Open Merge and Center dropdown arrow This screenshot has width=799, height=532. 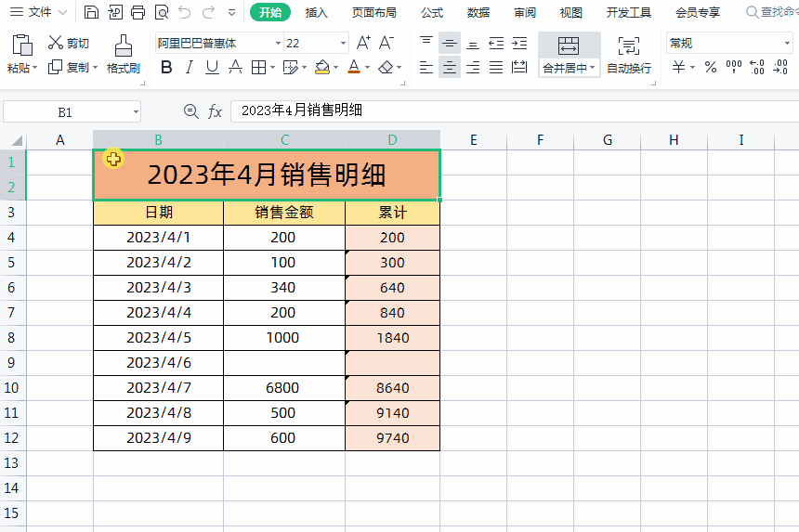tap(593, 67)
